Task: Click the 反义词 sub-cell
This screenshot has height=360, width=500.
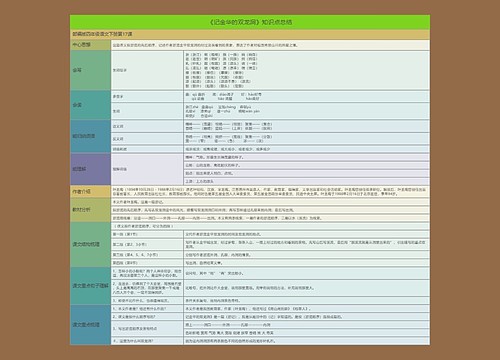Action: point(147,139)
